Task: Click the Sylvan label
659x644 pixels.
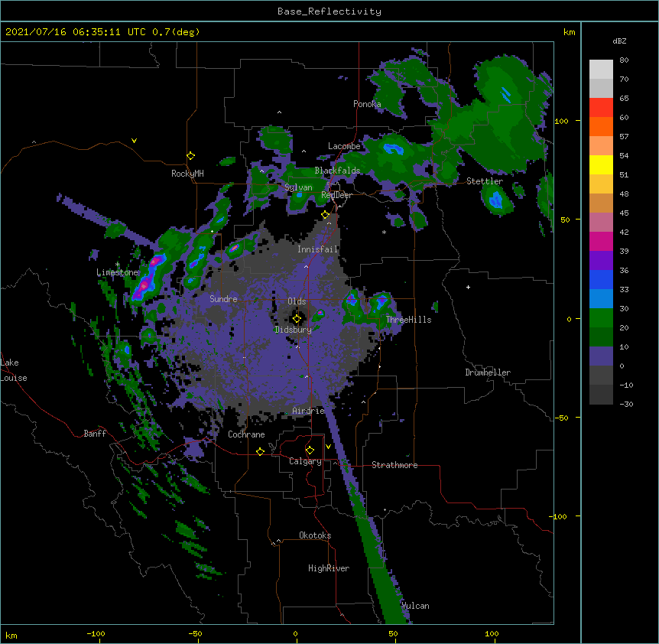Action: (x=298, y=187)
